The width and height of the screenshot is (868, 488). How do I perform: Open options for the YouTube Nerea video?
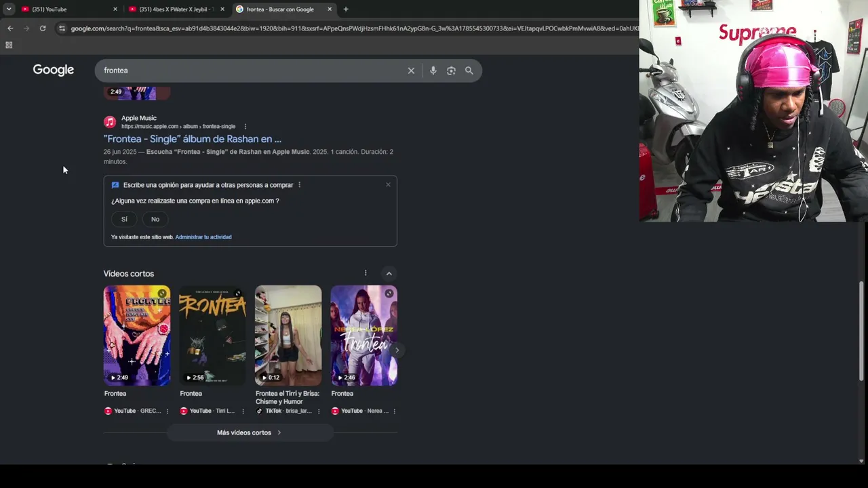(x=394, y=411)
